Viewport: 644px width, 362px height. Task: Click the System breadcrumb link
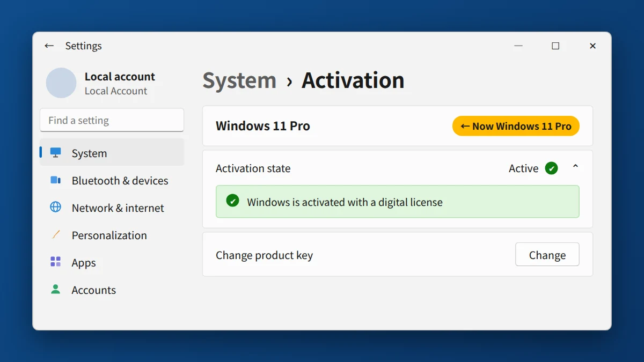(239, 80)
